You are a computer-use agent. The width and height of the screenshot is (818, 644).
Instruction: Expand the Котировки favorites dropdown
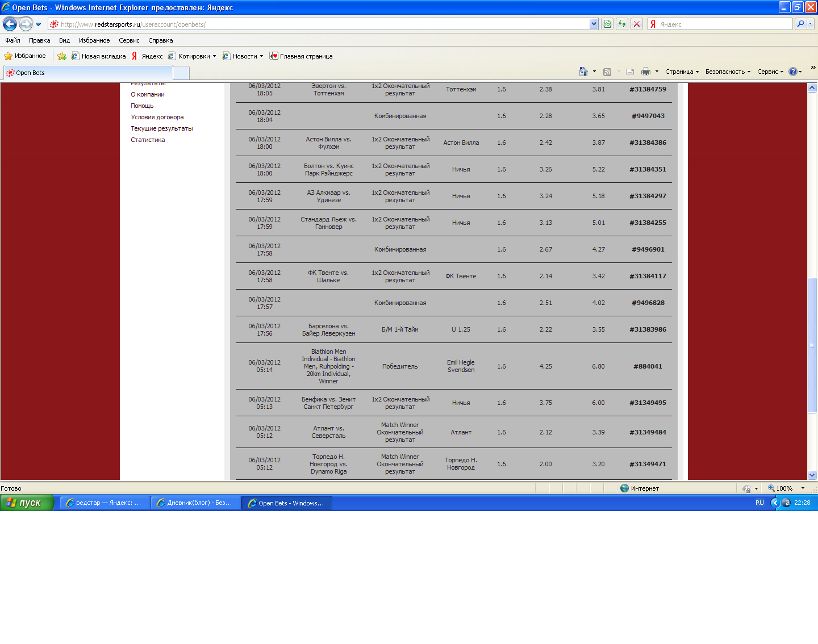pos(214,56)
